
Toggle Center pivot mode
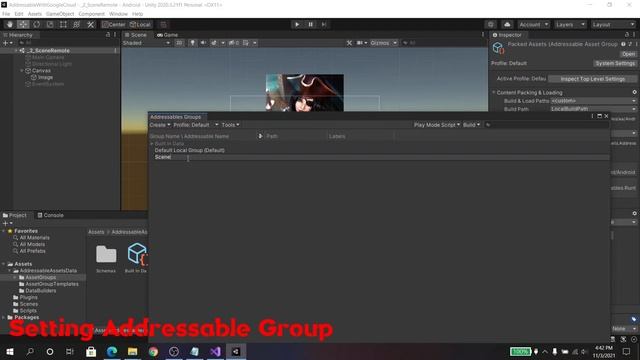(x=114, y=24)
